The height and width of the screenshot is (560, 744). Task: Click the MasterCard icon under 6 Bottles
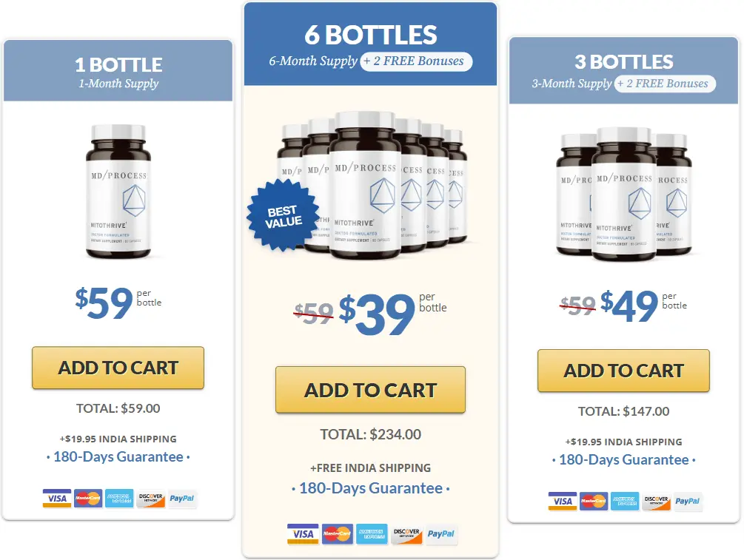coord(338,534)
